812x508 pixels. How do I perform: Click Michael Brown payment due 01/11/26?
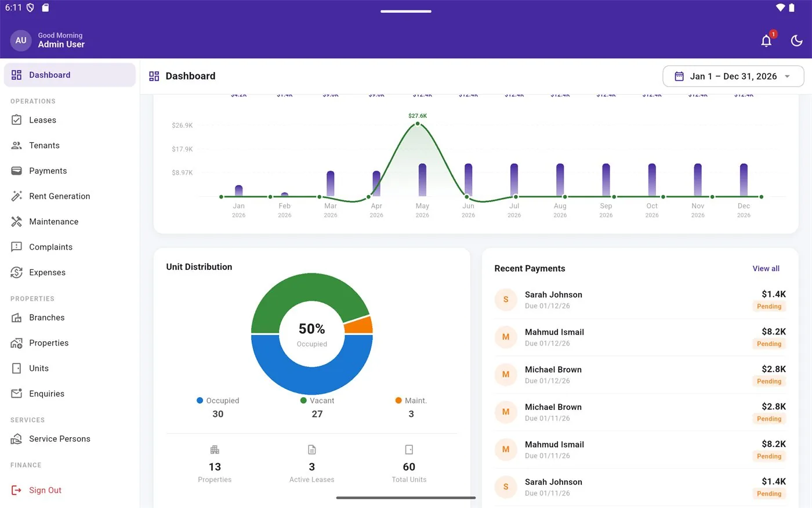tap(640, 412)
